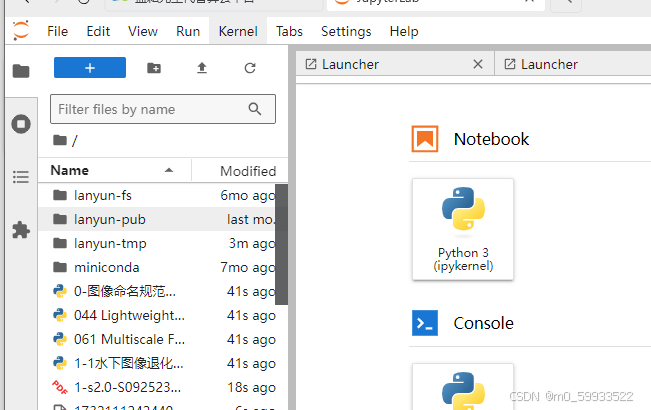Image resolution: width=651 pixels, height=410 pixels.
Task: Click the root folder breadcrumb icon
Action: click(x=60, y=140)
